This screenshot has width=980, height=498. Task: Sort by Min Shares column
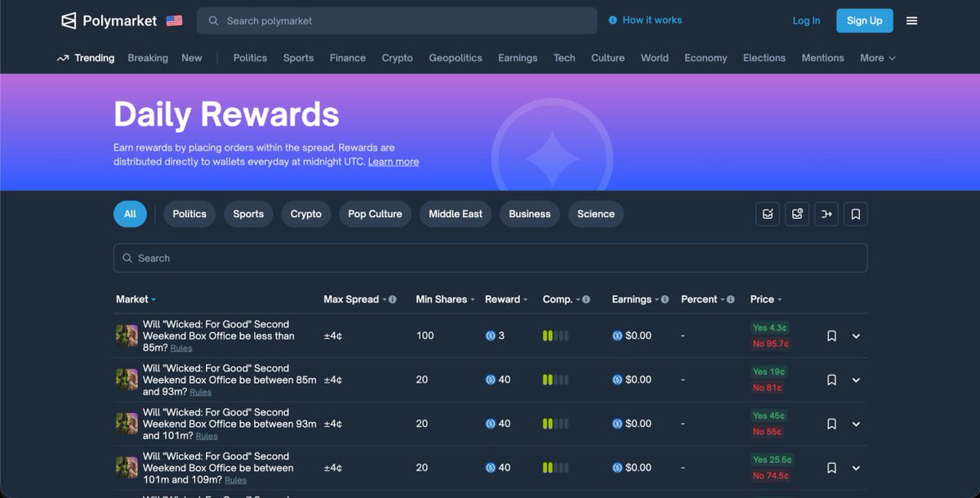pyautogui.click(x=445, y=300)
